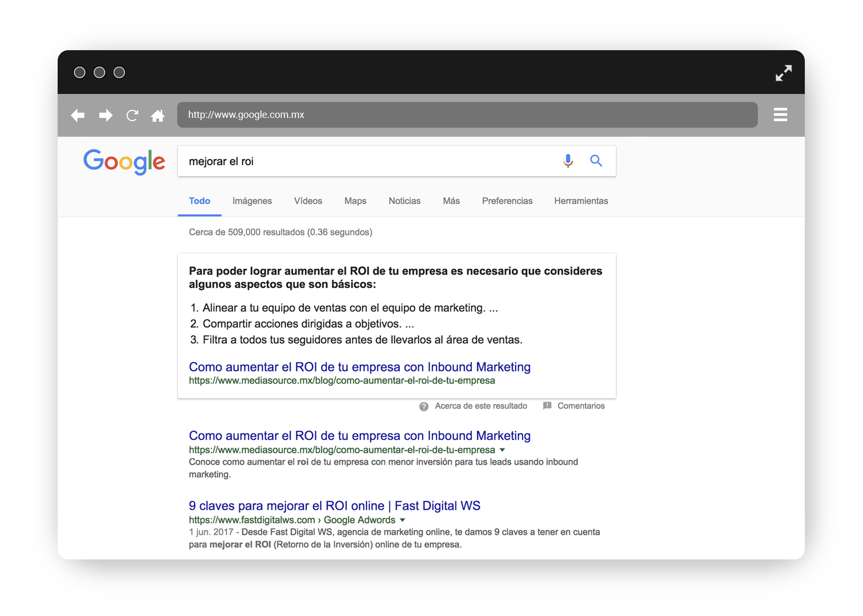
Task: Click first organic result's mediasource.mx green URL
Action: point(342,450)
